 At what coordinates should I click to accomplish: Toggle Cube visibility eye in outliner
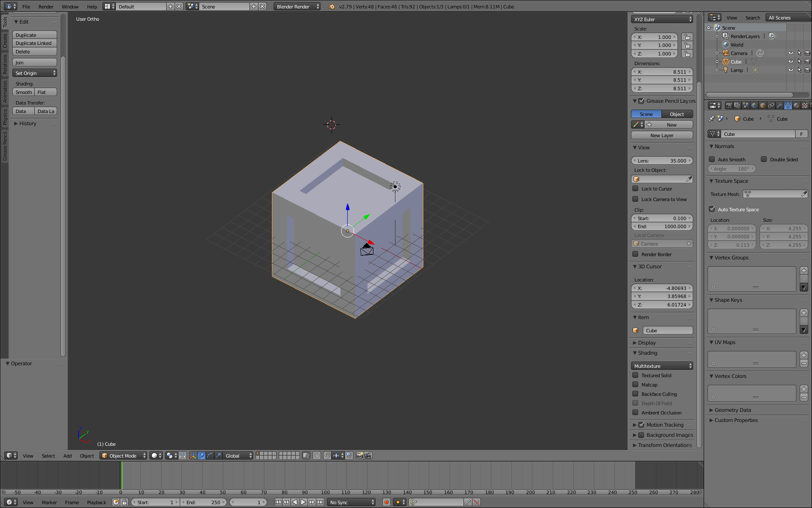tap(790, 62)
